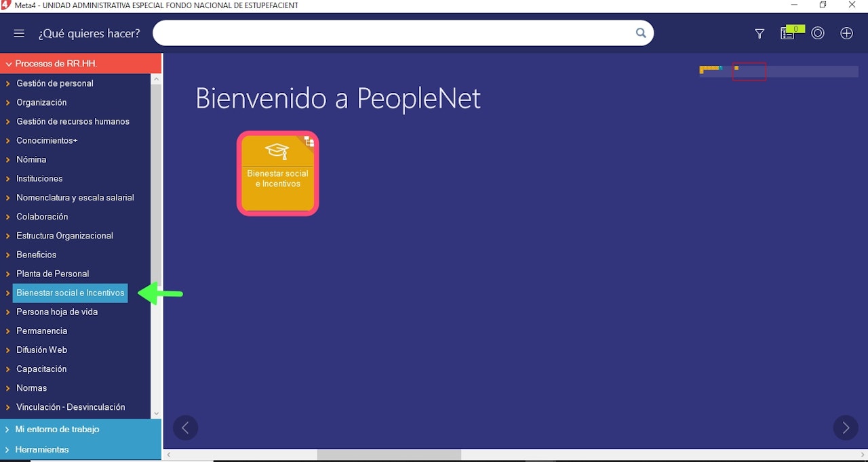The image size is (868, 462).
Task: Collapse the Procesos de RR.HH. section
Action: click(81, 64)
